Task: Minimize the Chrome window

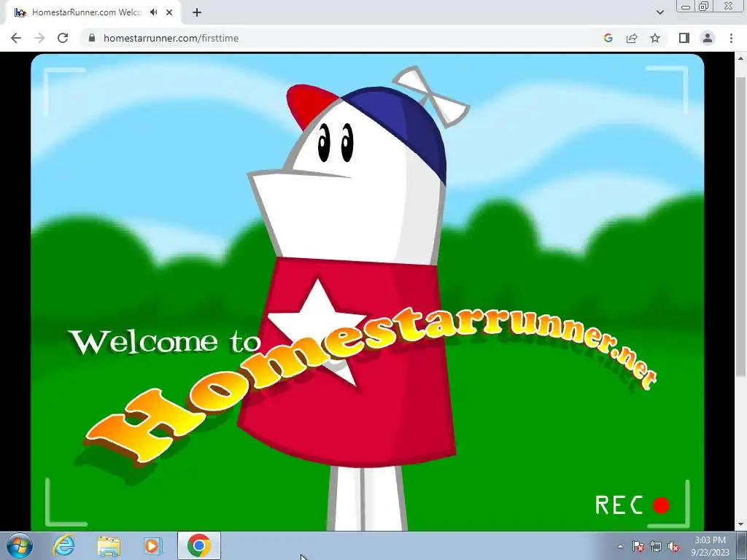Action: coord(686,7)
